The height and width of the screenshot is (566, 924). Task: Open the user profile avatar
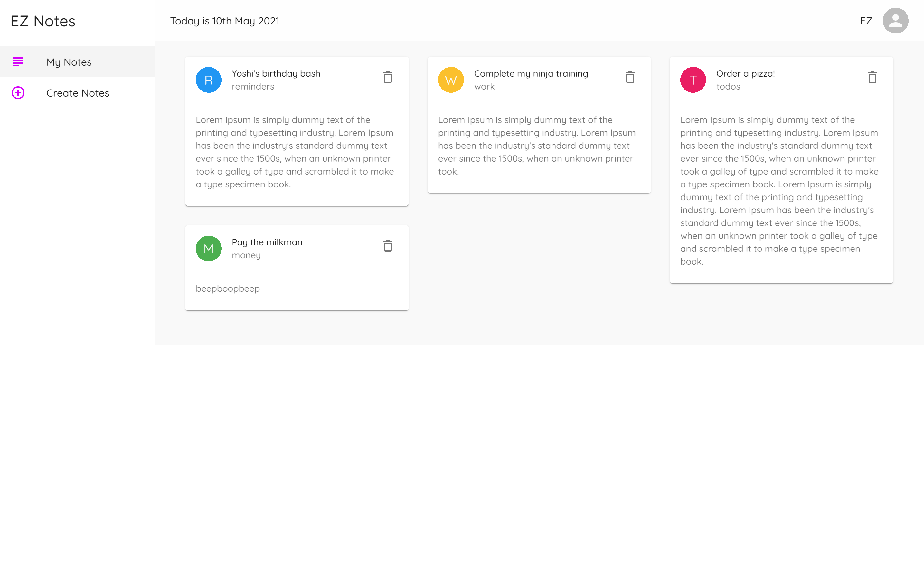tap(895, 21)
